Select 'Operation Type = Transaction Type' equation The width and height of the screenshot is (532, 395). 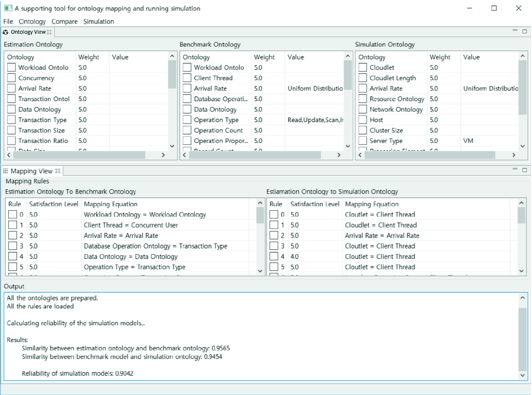click(x=134, y=267)
